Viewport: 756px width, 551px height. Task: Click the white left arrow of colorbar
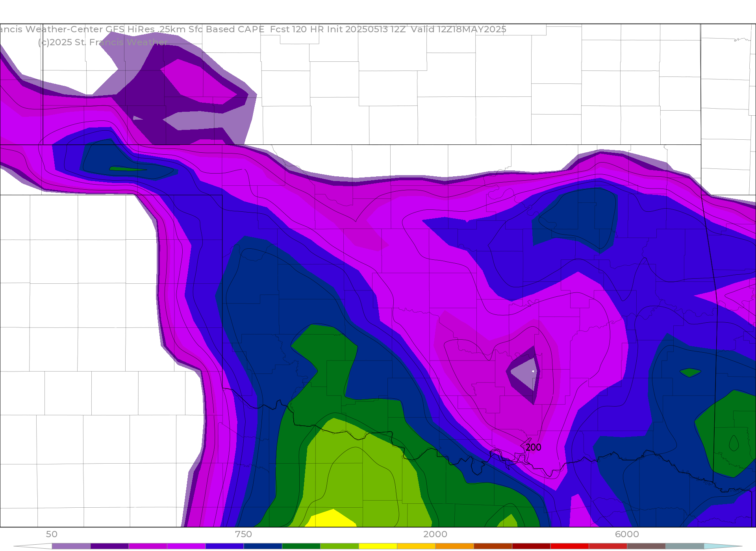[x=33, y=546]
